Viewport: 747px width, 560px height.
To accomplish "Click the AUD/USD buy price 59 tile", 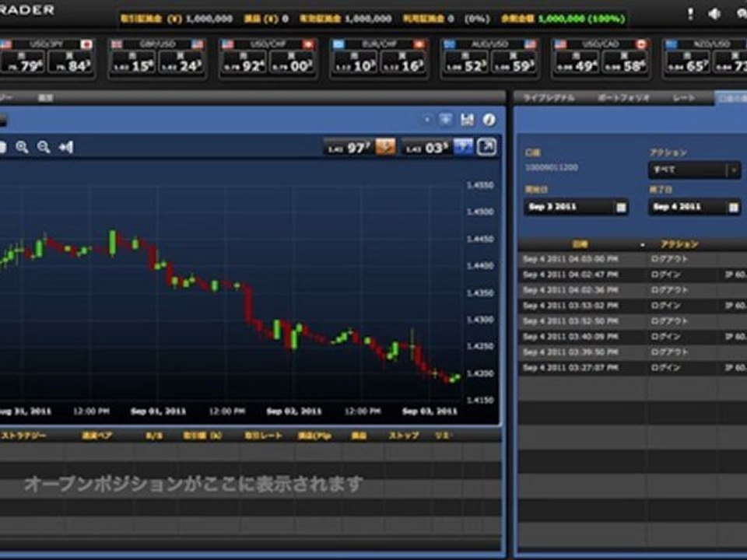I will coord(513,62).
